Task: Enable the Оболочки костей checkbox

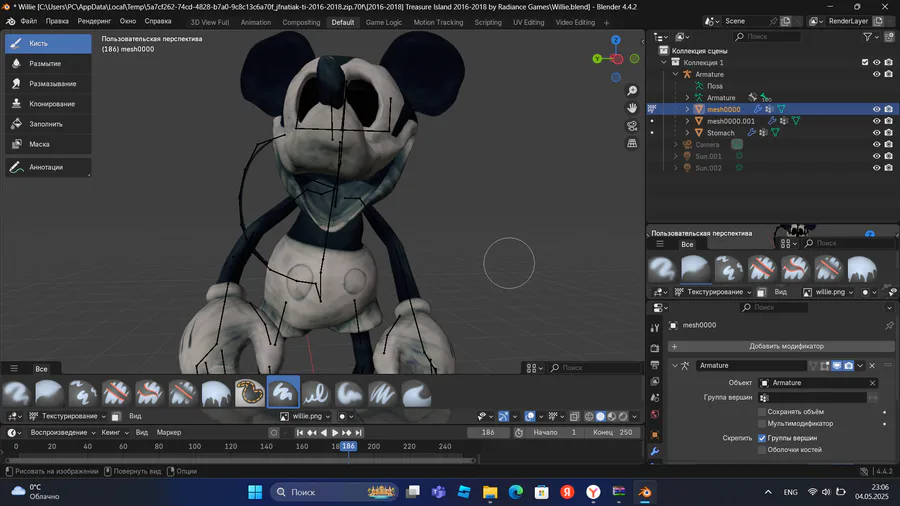Action: (762, 450)
